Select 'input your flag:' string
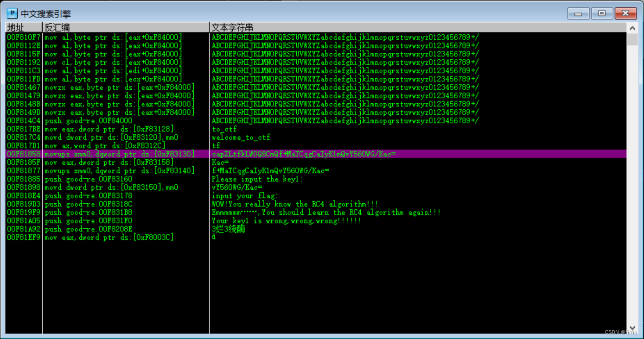The width and height of the screenshot is (644, 339). [245, 195]
